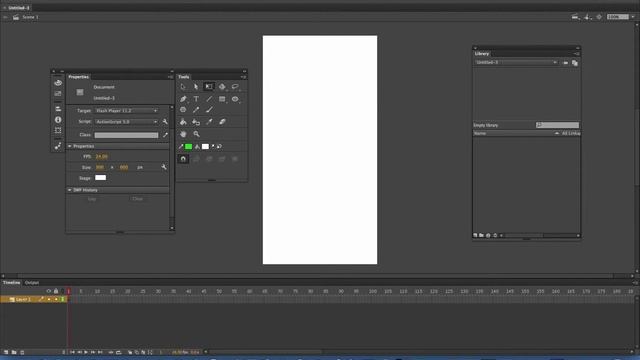The image size is (640, 360).
Task: Select the Selection arrow tool
Action: click(x=183, y=87)
